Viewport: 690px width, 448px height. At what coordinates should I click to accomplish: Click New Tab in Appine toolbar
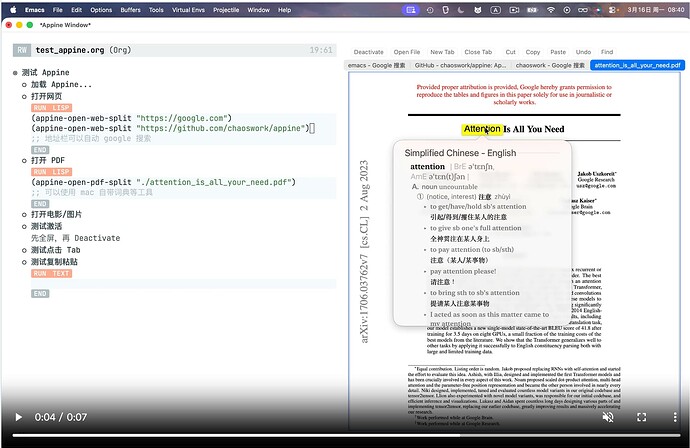point(442,52)
